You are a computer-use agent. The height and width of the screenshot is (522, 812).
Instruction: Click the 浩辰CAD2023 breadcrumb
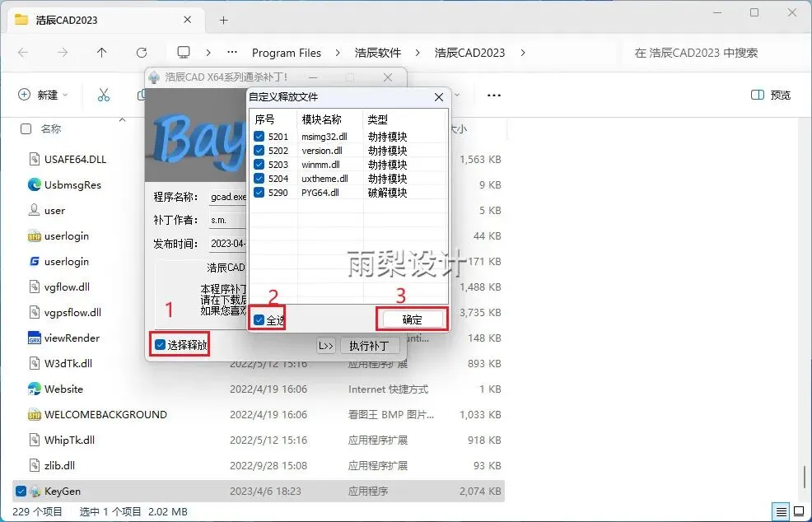[x=469, y=53]
